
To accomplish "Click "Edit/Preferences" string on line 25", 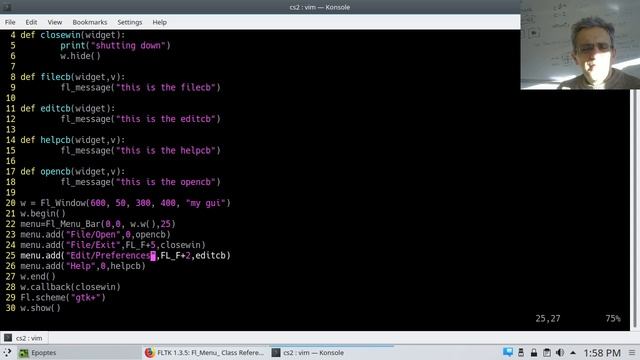I will pos(111,256).
